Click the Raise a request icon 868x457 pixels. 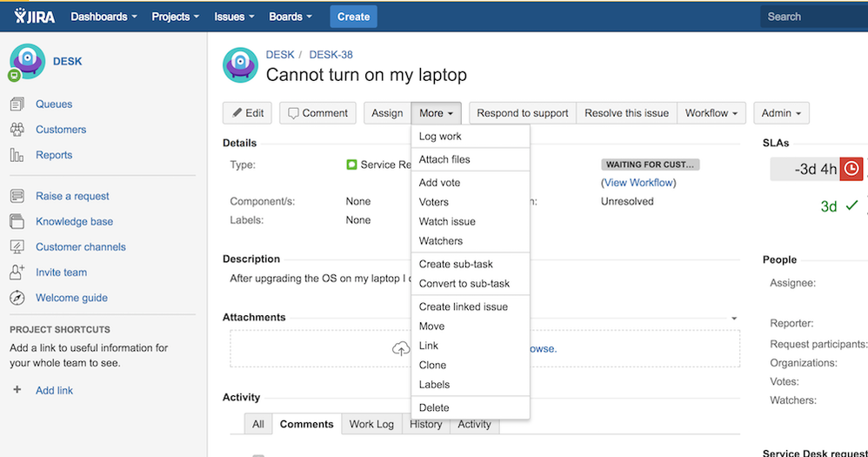click(17, 196)
